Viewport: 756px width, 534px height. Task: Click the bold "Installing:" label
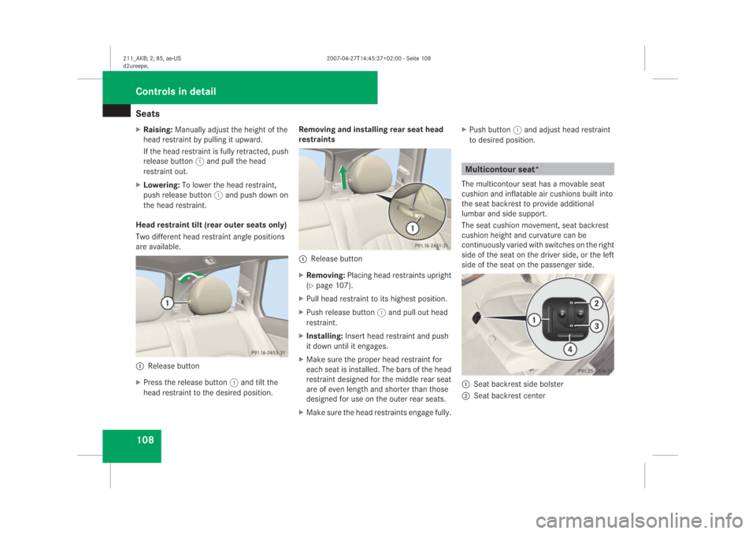324,336
